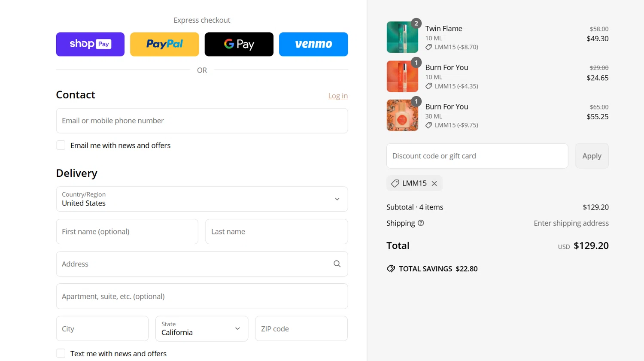
Task: Click the Burn For You 30 ML thumbnail
Action: 402,115
